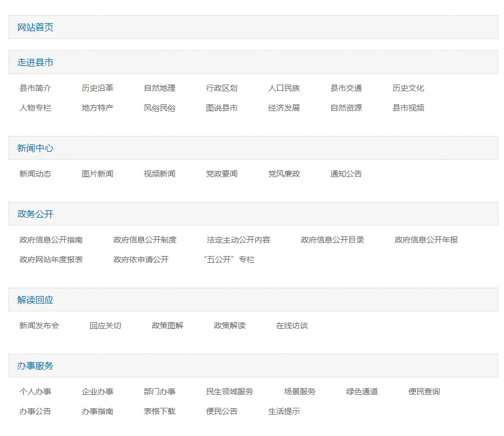Open the 新闻中心 section heading
The width and height of the screenshot is (504, 436).
[35, 148]
